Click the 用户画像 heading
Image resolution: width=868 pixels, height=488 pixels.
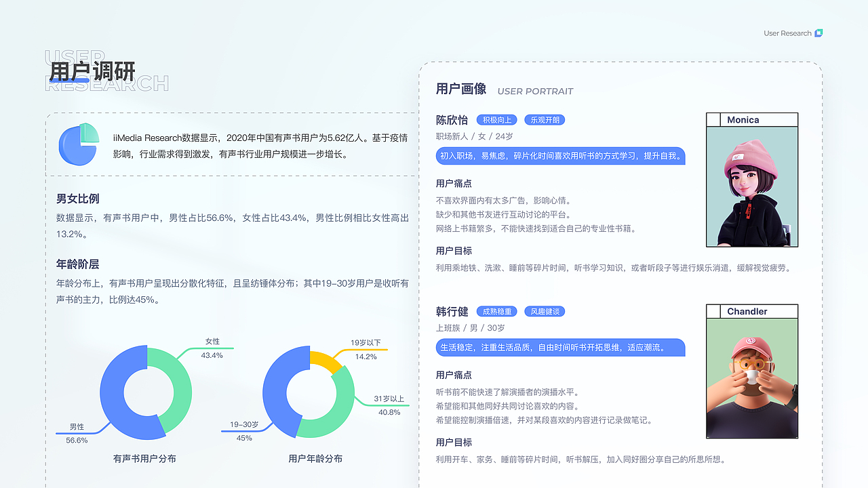coord(461,89)
